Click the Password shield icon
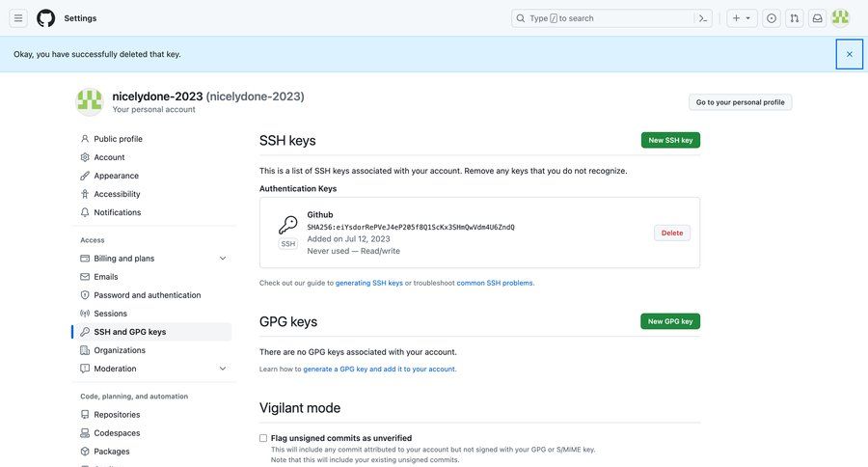The height and width of the screenshot is (467, 868). pos(85,294)
